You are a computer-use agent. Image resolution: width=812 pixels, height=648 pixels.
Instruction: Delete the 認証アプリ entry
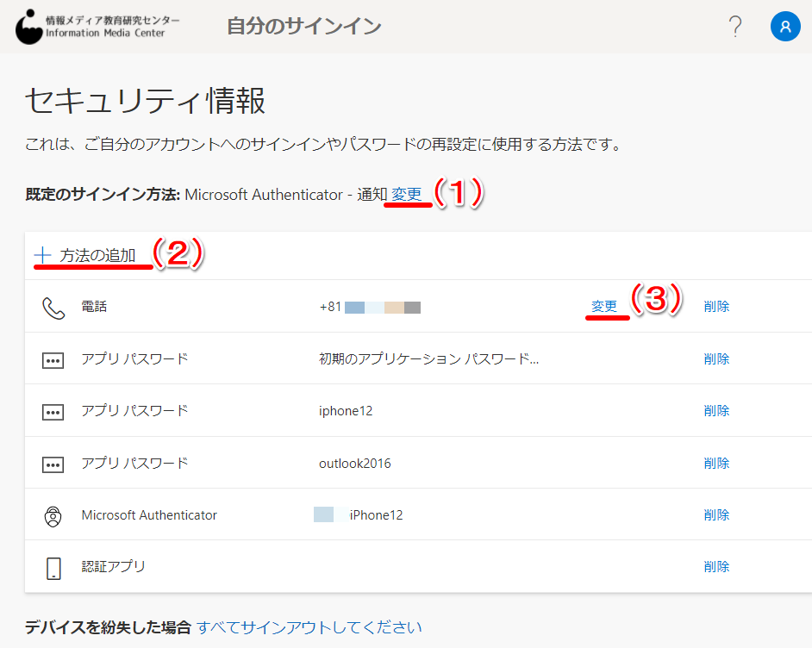point(716,566)
